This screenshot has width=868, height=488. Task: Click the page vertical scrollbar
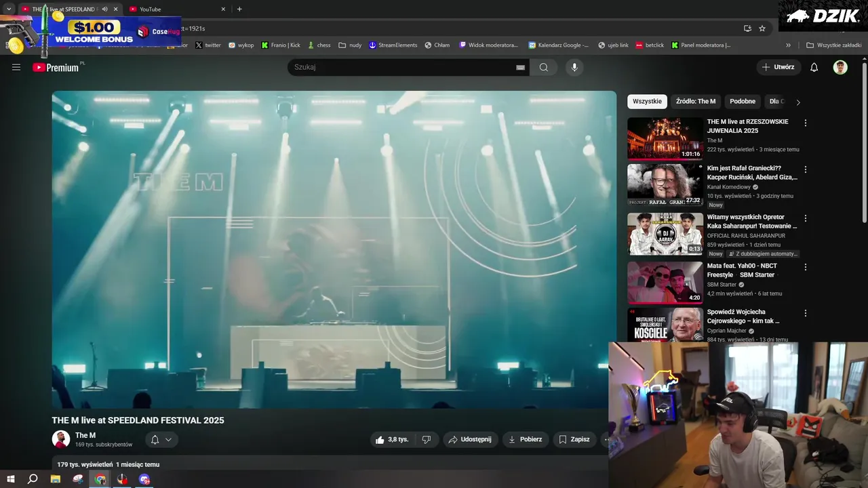tap(864, 142)
